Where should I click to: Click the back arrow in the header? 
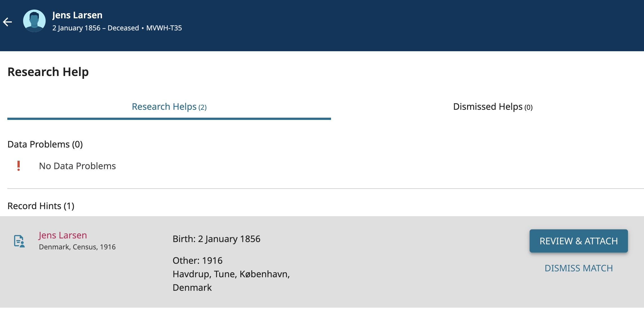point(8,22)
